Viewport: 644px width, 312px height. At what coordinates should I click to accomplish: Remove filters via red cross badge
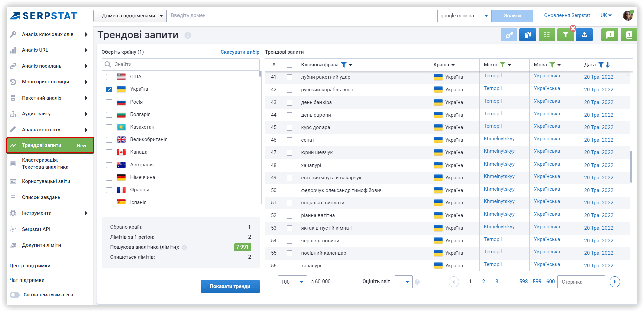point(573,28)
